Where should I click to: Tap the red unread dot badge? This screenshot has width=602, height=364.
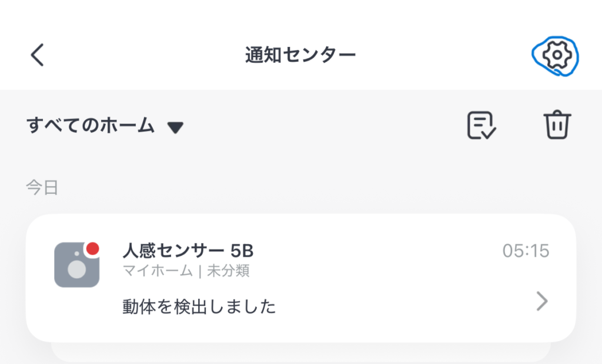tap(92, 249)
